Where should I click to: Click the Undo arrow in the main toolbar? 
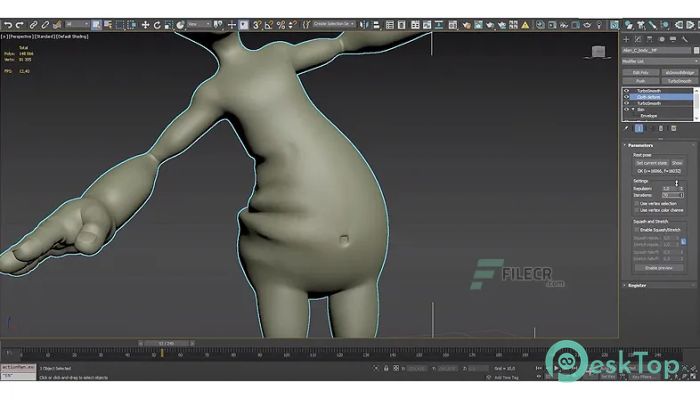(8, 25)
